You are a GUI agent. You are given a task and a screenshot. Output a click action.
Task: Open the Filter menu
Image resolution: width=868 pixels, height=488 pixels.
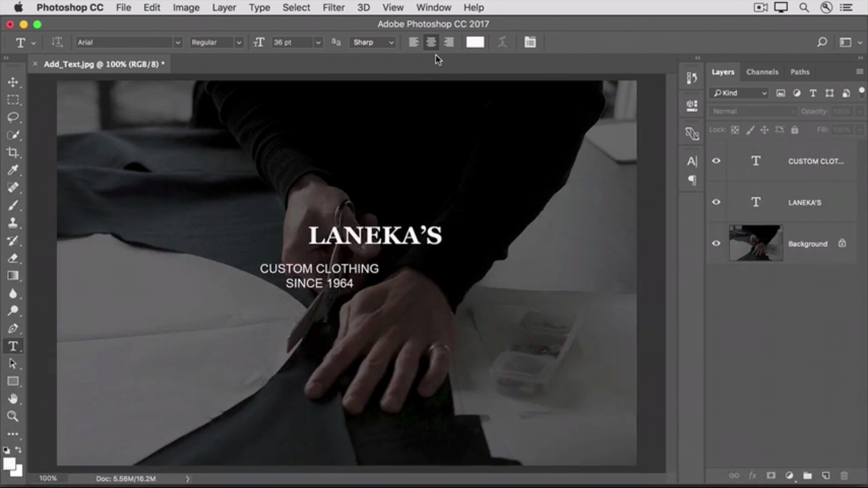click(333, 7)
